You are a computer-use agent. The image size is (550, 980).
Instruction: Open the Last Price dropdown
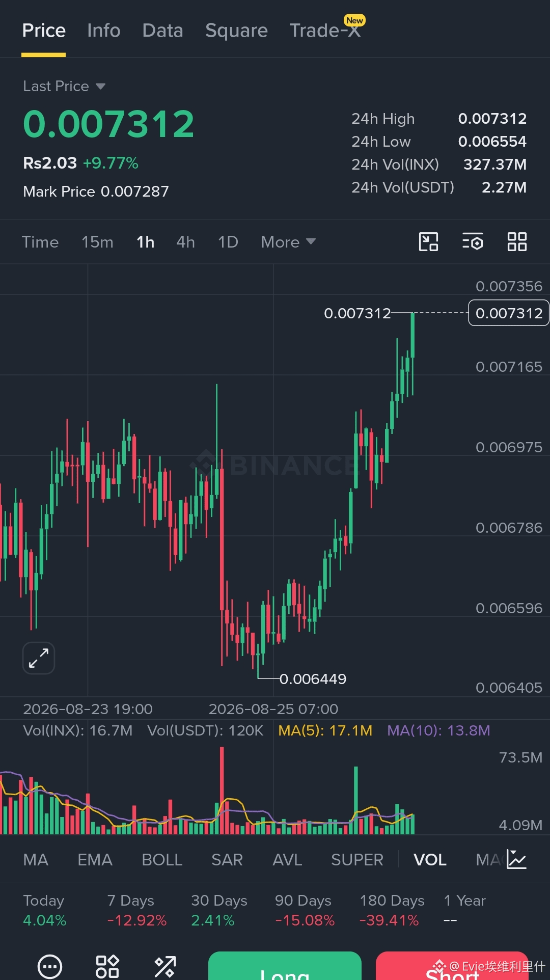[64, 86]
